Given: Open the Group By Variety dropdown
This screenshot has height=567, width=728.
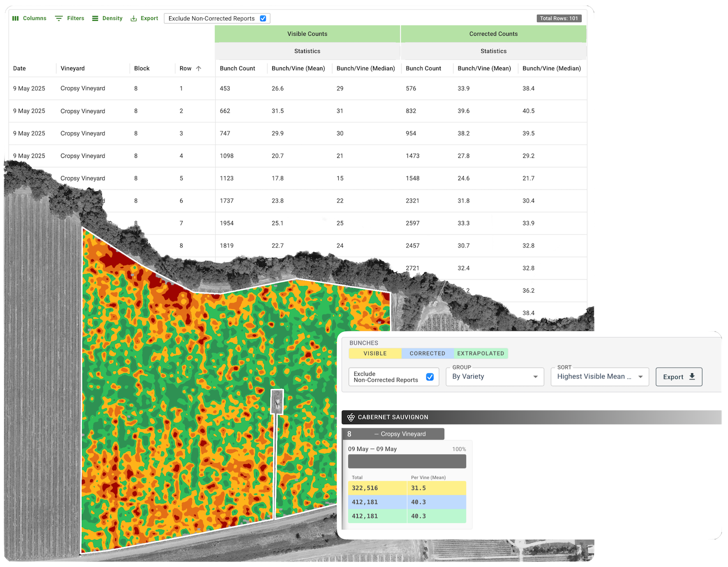Looking at the screenshot, I should click(495, 377).
